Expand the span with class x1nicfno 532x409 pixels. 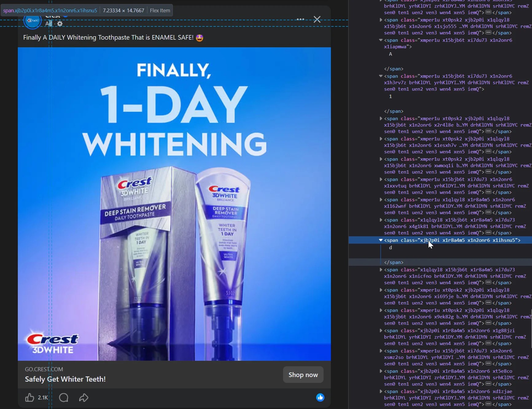(x=381, y=270)
